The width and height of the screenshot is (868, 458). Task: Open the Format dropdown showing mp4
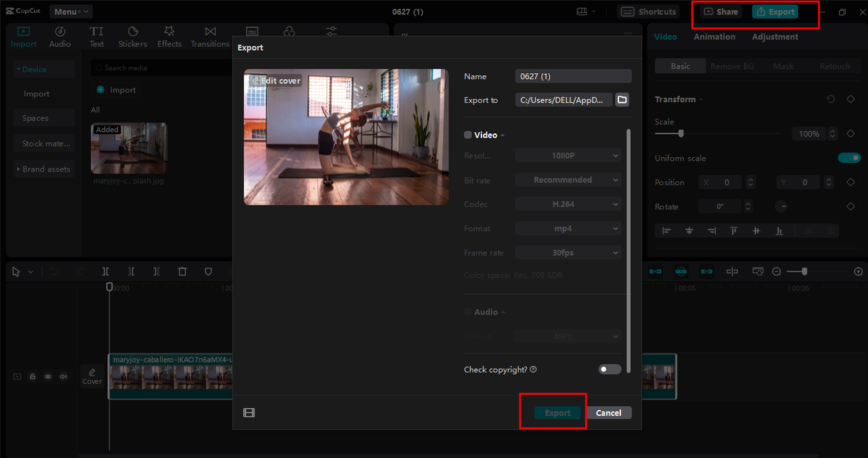(568, 228)
